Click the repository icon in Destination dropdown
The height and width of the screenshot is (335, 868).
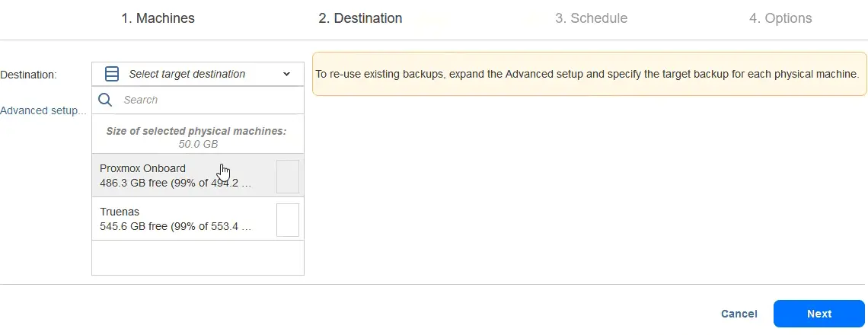tap(112, 74)
